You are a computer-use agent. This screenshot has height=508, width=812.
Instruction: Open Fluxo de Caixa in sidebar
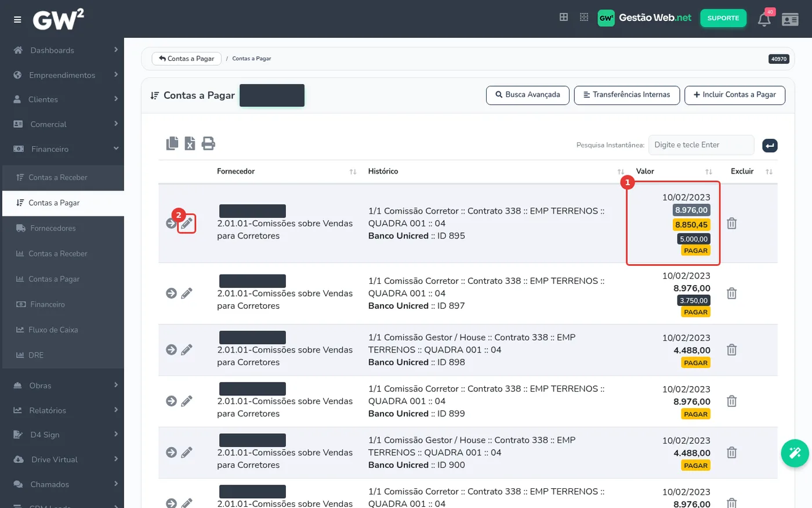coord(63,330)
